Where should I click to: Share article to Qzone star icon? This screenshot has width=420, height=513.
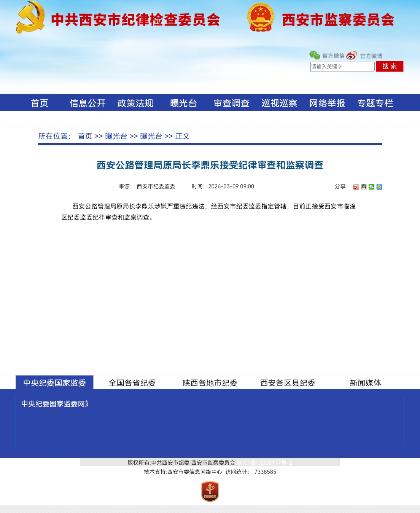pos(379,187)
